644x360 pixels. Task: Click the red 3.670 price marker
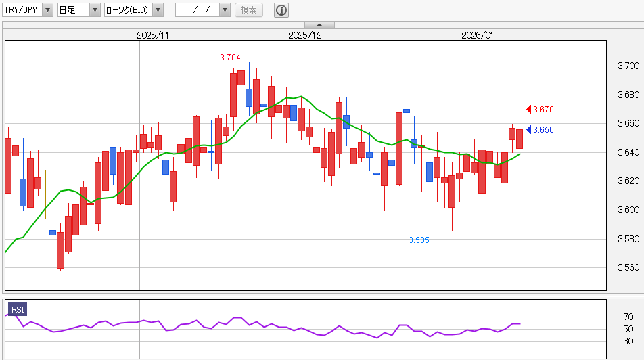(x=540, y=110)
